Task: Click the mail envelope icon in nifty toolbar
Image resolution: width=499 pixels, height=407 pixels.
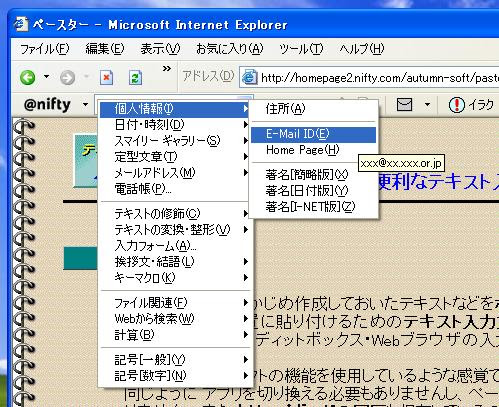Action: (404, 105)
